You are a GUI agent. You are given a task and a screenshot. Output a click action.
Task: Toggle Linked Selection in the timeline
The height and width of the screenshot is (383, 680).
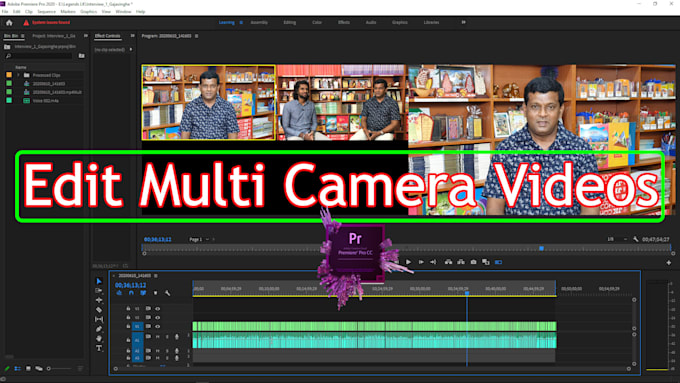coord(143,293)
